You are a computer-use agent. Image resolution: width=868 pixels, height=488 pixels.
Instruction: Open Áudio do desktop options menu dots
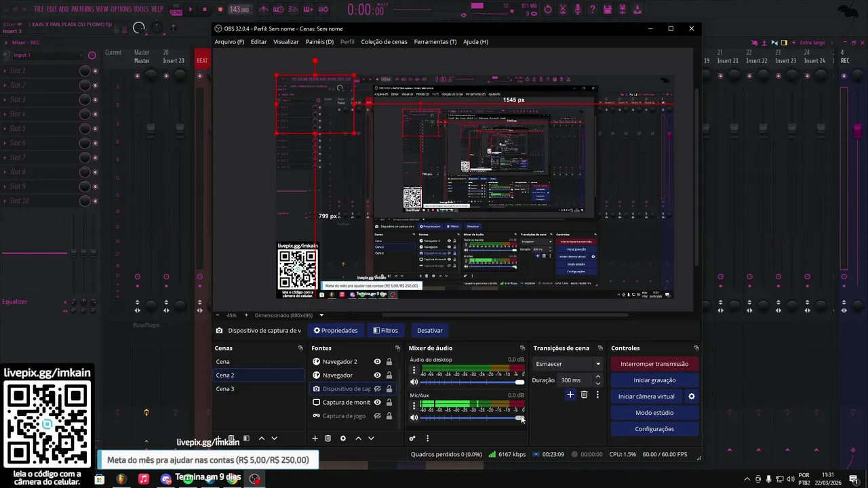coord(414,371)
